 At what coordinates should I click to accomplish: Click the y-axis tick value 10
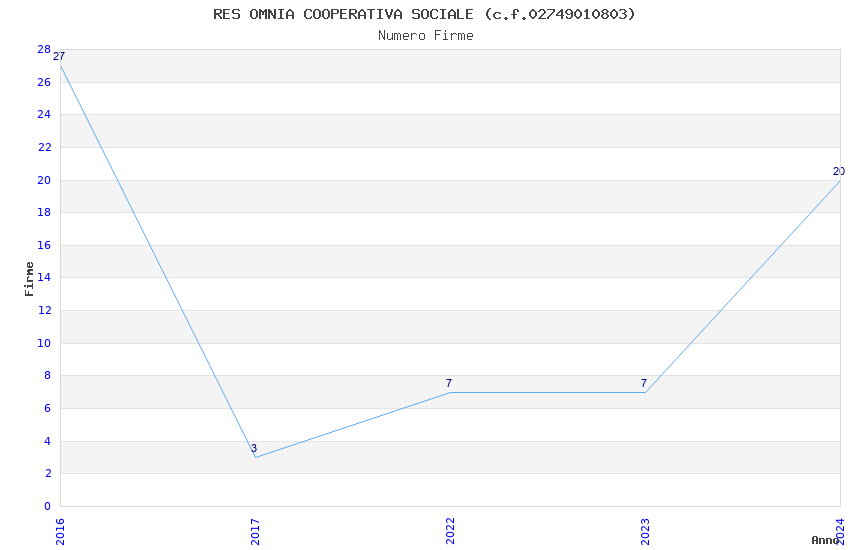tap(44, 344)
